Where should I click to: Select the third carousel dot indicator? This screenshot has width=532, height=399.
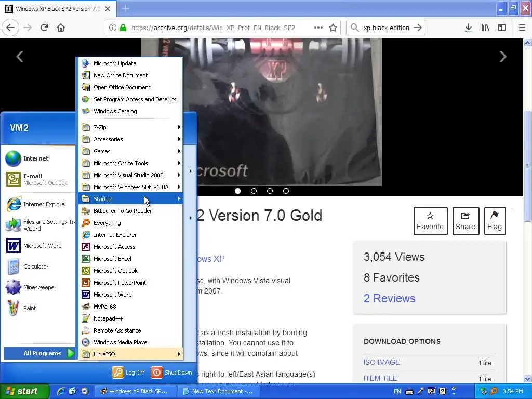point(270,191)
